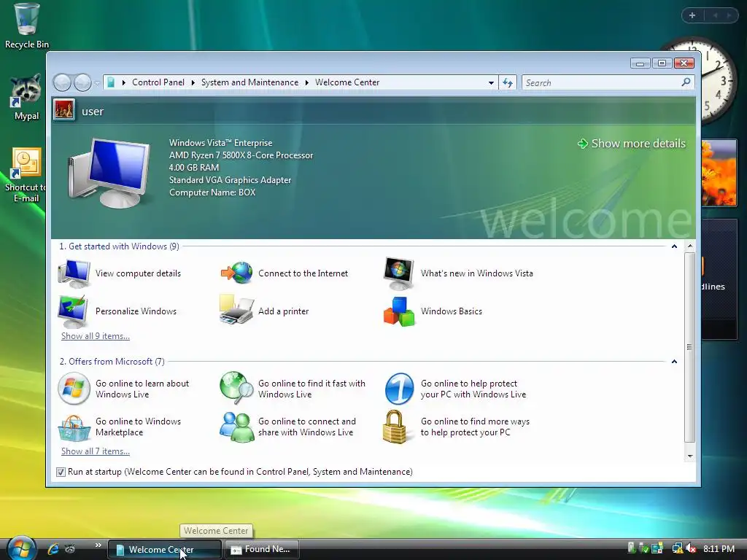Click the learn about Windows Live flag icon

(x=74, y=389)
